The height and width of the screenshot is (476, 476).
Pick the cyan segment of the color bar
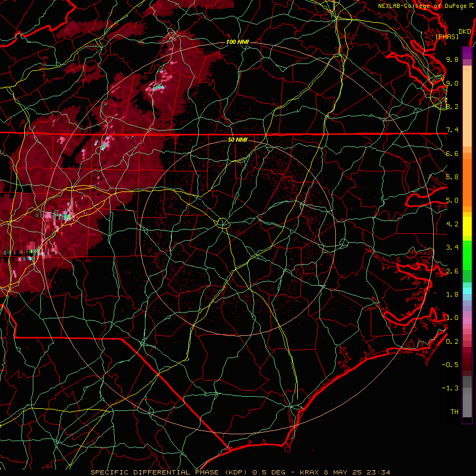coord(467,291)
